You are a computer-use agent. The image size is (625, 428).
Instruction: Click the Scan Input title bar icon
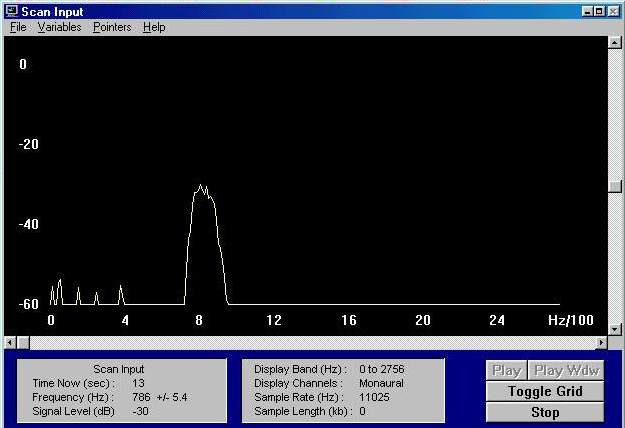tap(12, 10)
